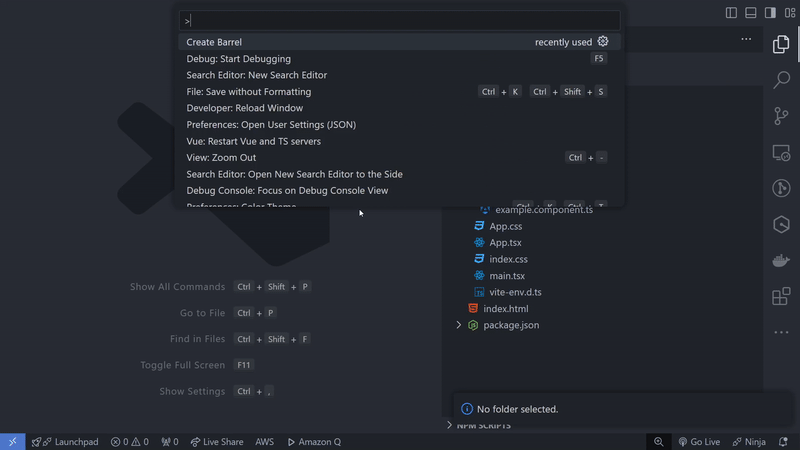The height and width of the screenshot is (450, 800).
Task: Open the Search view icon
Action: tap(781, 80)
